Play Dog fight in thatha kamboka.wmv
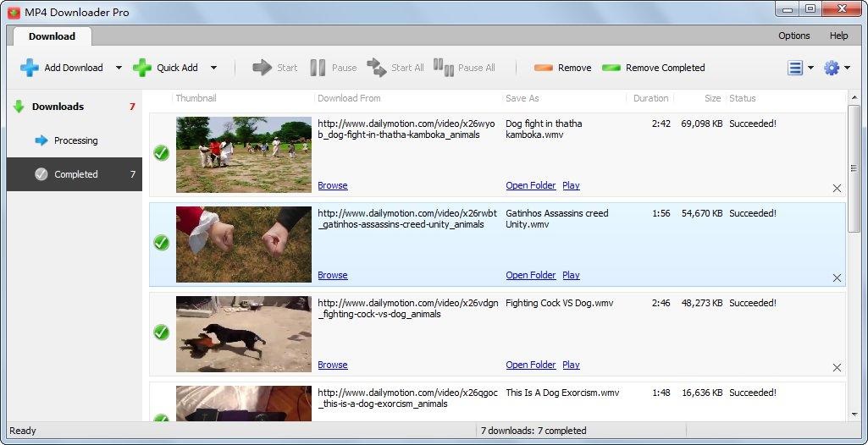 coord(571,185)
